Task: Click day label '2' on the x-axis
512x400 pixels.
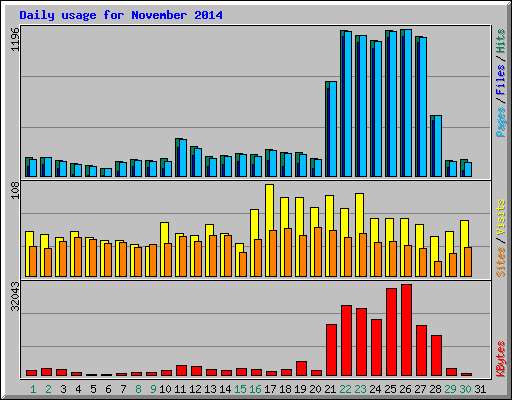Action: click(x=48, y=389)
